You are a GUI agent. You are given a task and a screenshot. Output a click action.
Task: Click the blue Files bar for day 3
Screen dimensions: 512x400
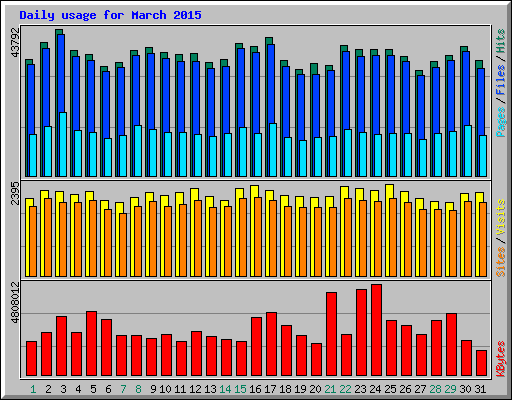pos(61,73)
